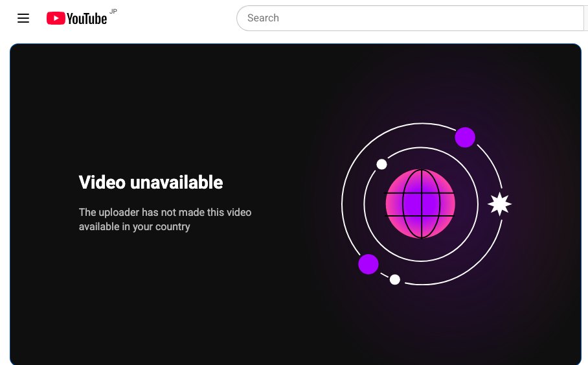Click the text 'available in your country'

coord(134,227)
